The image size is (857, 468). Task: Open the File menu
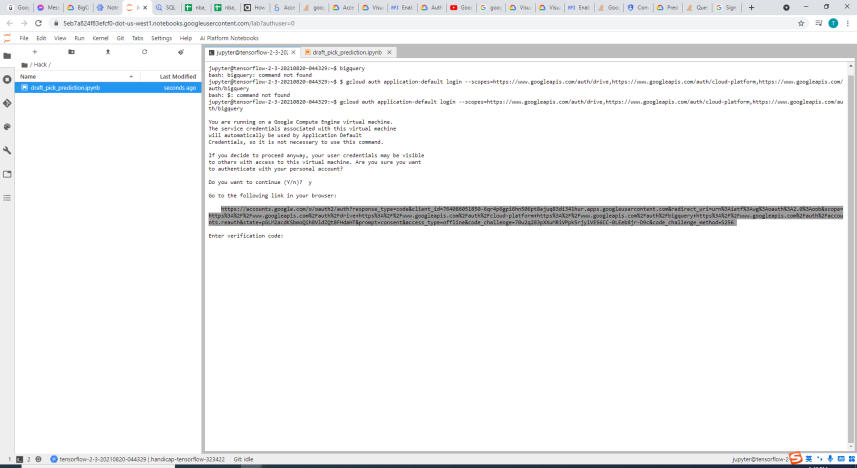pos(24,38)
